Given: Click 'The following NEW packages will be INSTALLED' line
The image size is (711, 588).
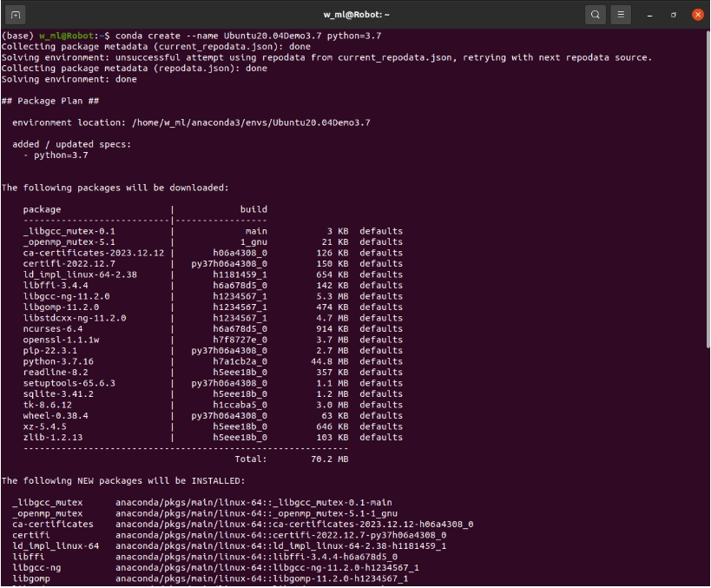Looking at the screenshot, I should 123,480.
